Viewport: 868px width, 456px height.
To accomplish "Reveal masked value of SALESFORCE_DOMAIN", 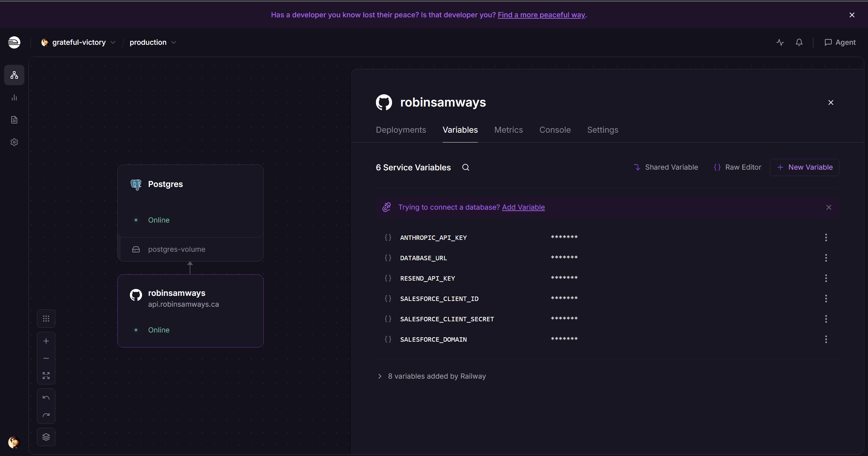I will click(564, 339).
